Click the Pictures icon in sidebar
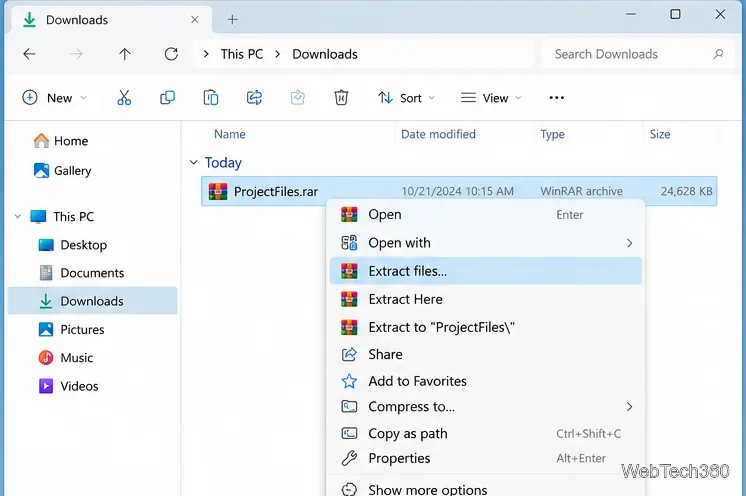 pyautogui.click(x=46, y=329)
